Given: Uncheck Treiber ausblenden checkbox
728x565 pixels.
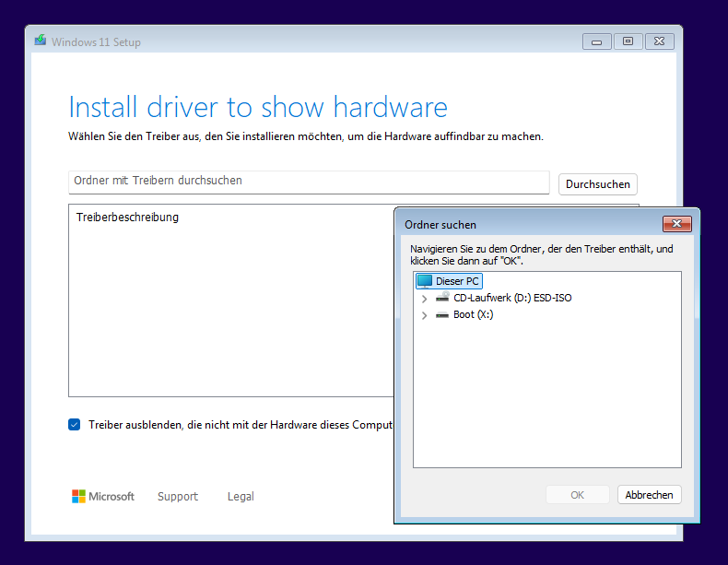Looking at the screenshot, I should tap(75, 424).
